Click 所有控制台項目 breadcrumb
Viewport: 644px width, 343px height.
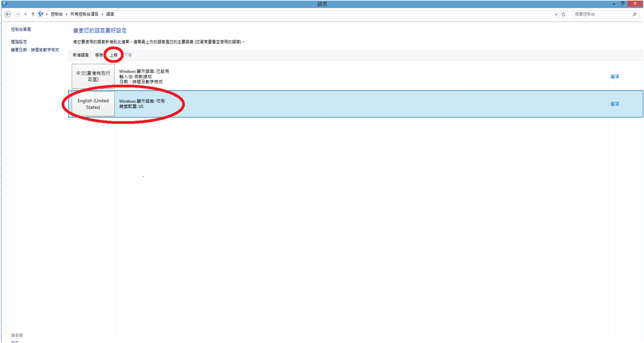point(85,14)
